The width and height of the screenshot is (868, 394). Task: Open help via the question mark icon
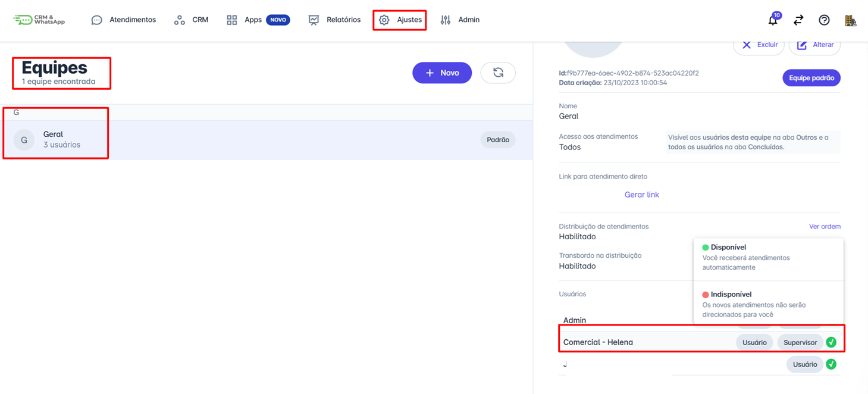point(824,20)
